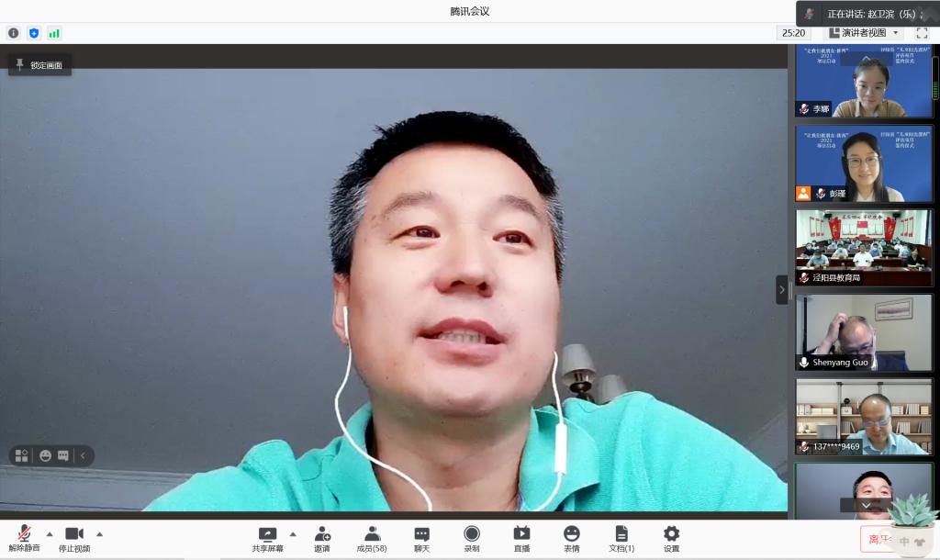Expand the microphone options arrow
Viewport: 940px width, 560px height.
(x=50, y=533)
